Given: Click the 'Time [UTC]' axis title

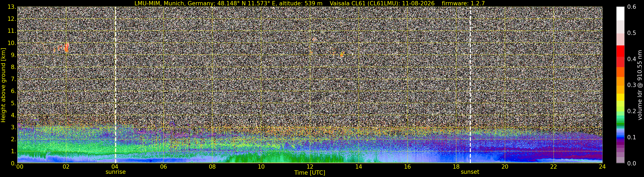Looking at the screenshot, I should tap(310, 173).
